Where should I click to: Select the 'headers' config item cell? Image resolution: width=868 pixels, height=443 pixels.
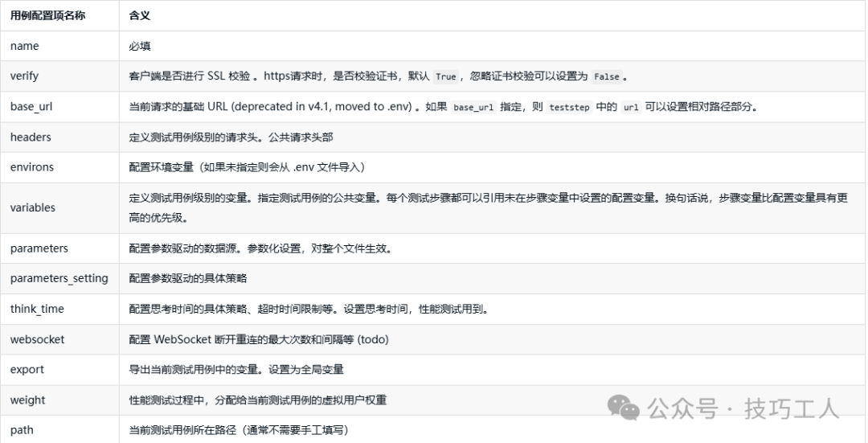(x=59, y=137)
